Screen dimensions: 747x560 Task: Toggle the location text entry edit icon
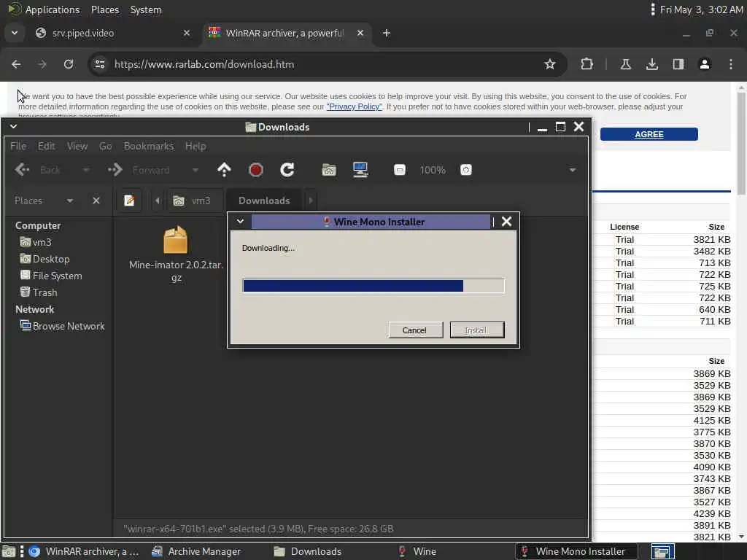tap(129, 201)
